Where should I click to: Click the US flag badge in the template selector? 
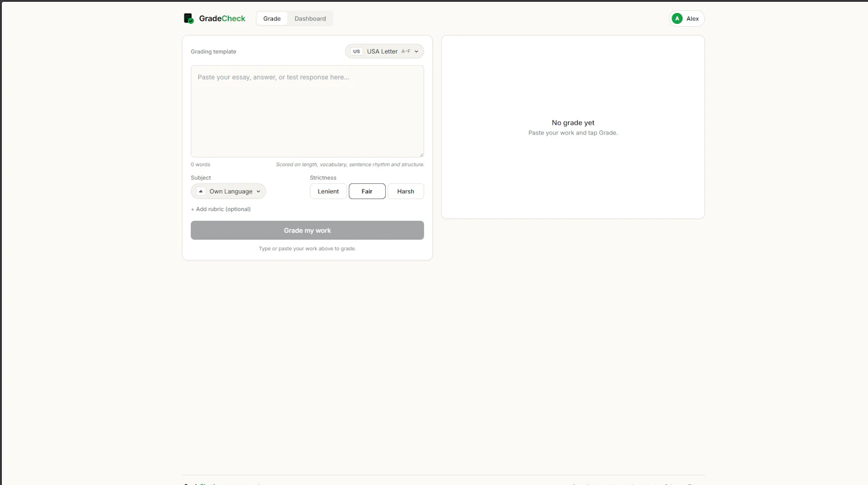click(x=356, y=52)
